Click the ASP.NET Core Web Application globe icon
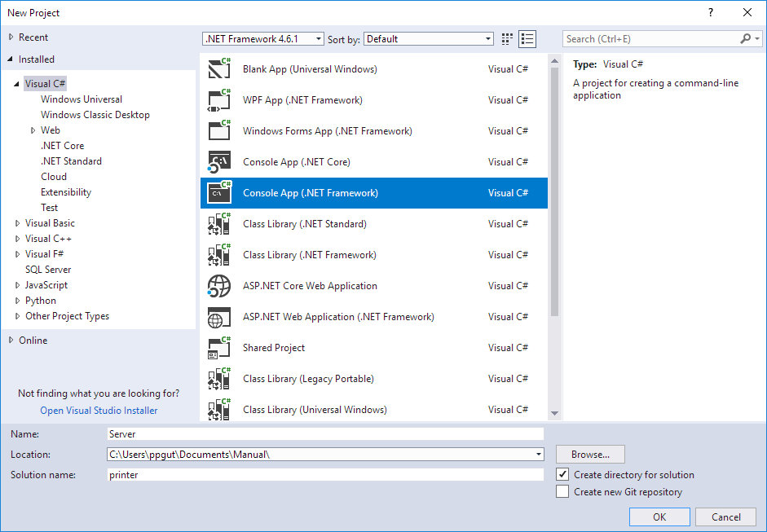The width and height of the screenshot is (767, 532). click(x=219, y=286)
